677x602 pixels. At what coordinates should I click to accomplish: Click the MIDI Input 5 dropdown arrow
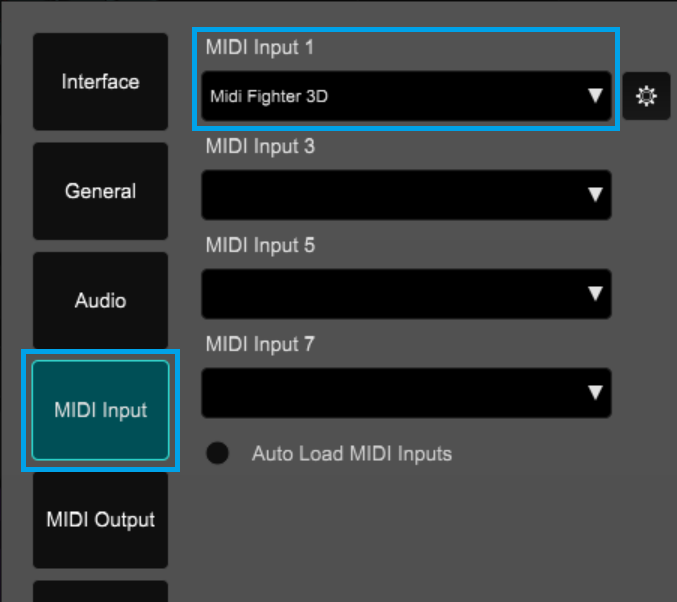click(x=595, y=294)
